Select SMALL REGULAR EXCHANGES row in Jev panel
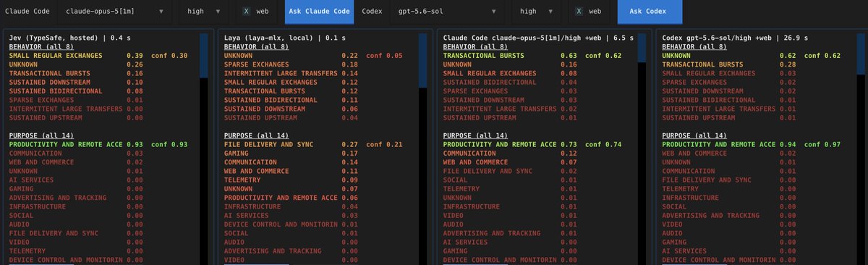 98,55
